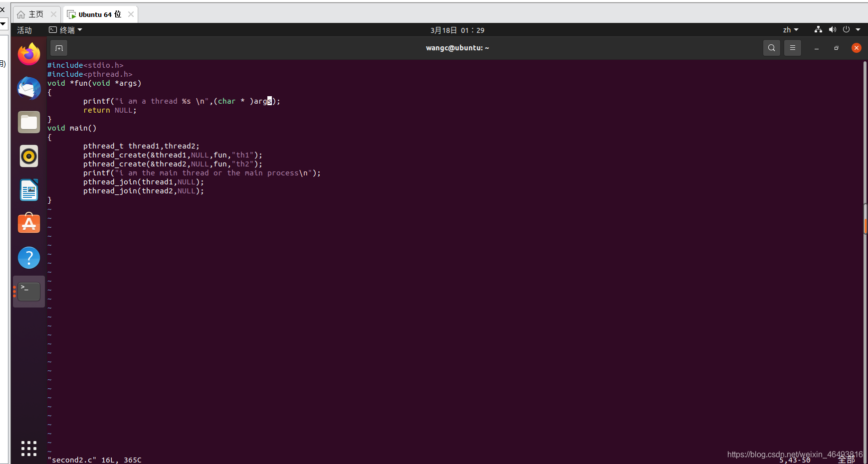Launch Thunderbird mail from the dock
Viewport: 868px width, 464px height.
click(x=29, y=88)
